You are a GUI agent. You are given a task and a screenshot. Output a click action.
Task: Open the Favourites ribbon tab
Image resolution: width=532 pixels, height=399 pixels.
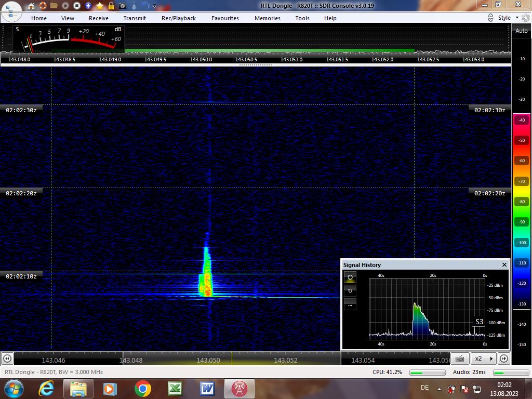tap(225, 18)
